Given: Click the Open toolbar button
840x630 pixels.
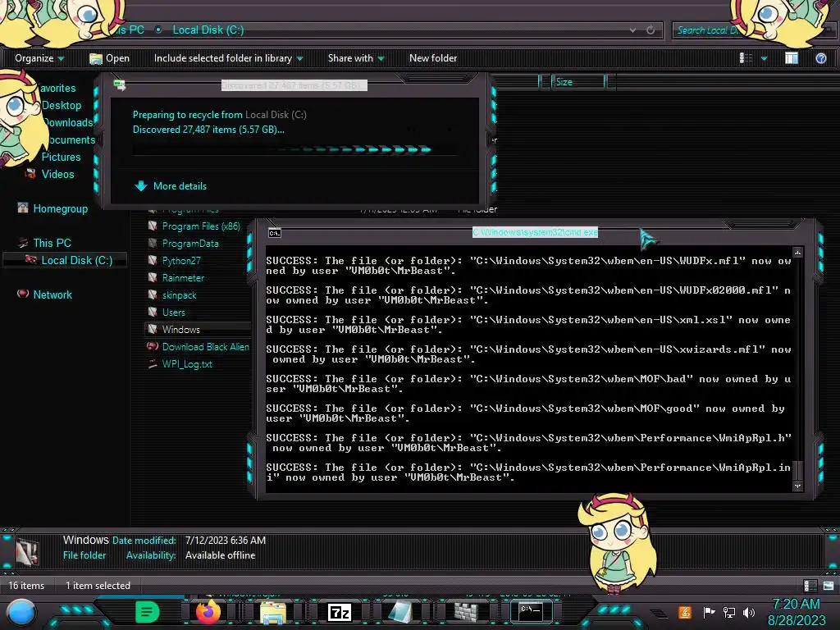Looking at the screenshot, I should (x=109, y=58).
